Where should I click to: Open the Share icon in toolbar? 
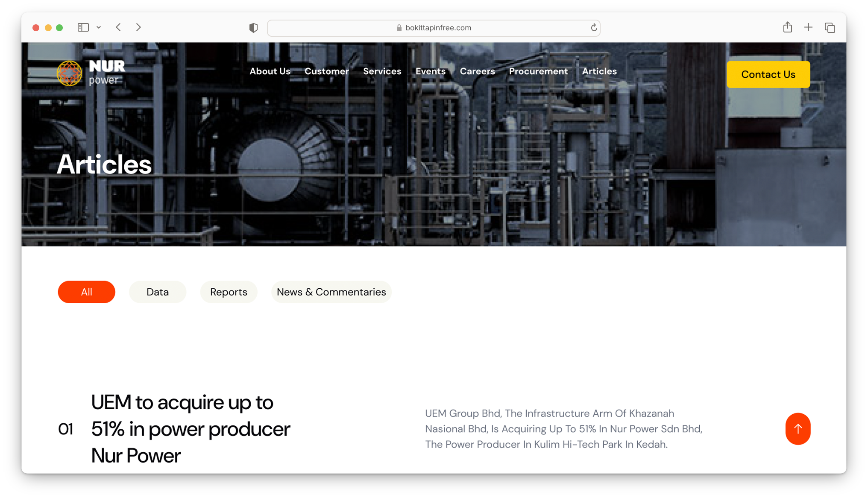click(787, 28)
